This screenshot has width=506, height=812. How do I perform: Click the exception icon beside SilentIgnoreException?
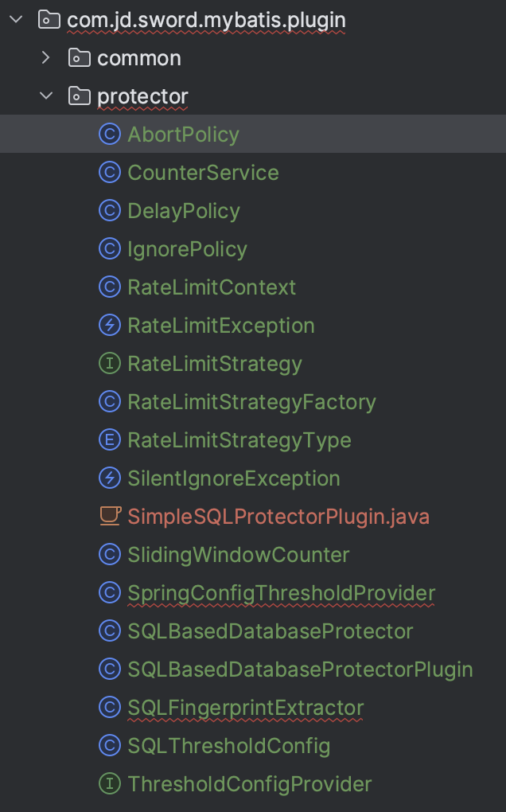pyautogui.click(x=109, y=478)
